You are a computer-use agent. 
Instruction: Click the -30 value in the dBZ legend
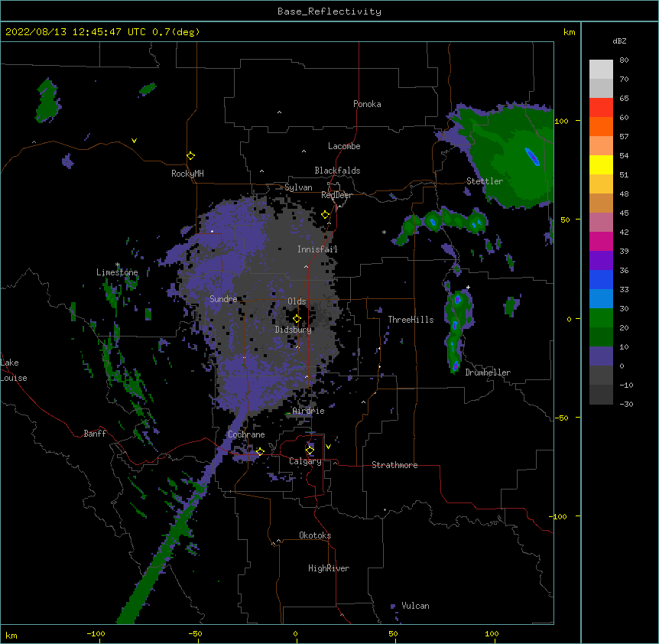click(x=626, y=405)
